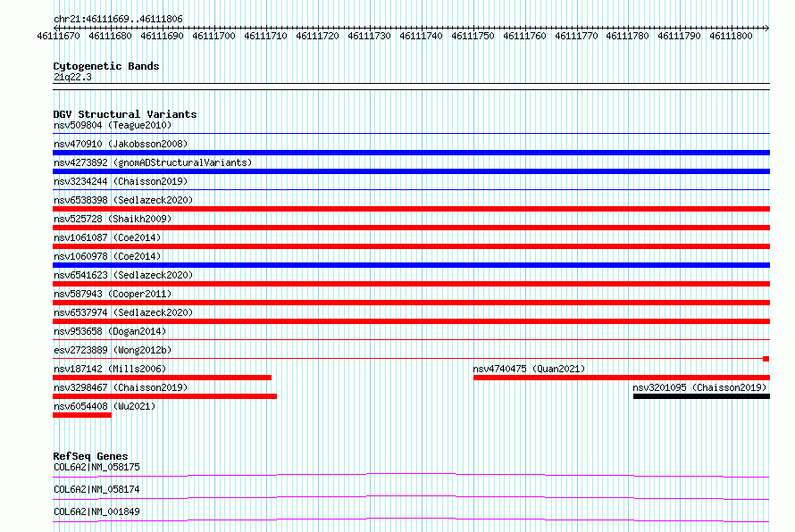
Task: Open variant nsv509804 (Teague2010)
Action: coord(113,125)
